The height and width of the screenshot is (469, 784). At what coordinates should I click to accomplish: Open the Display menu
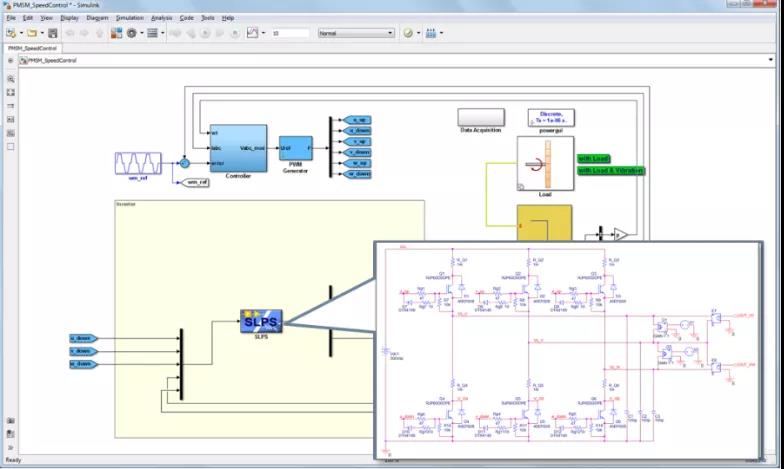(x=70, y=18)
